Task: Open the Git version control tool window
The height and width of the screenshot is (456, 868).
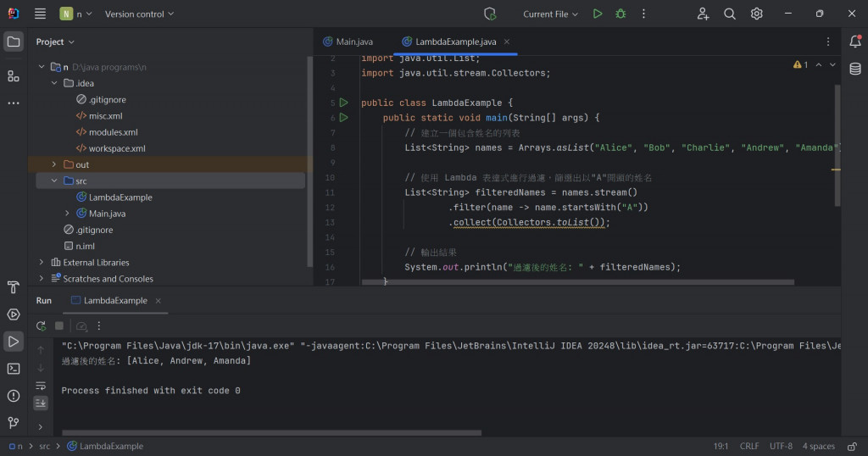Action: click(14, 422)
